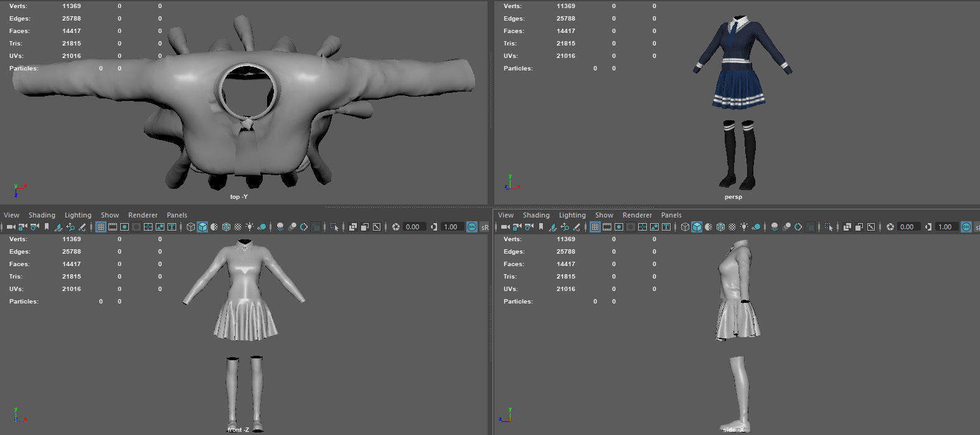The width and height of the screenshot is (980, 435).
Task: Toggle Safe Action in front panel toolbar
Action: pos(160,227)
